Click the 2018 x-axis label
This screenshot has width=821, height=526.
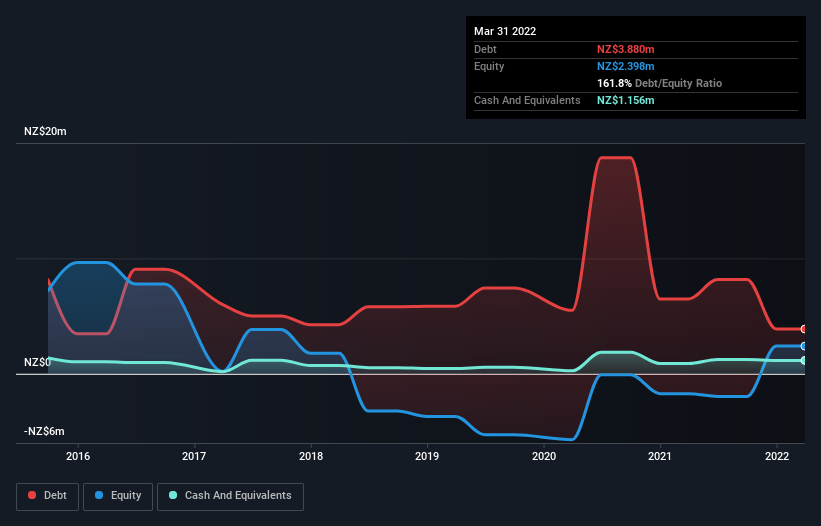pyautogui.click(x=311, y=456)
